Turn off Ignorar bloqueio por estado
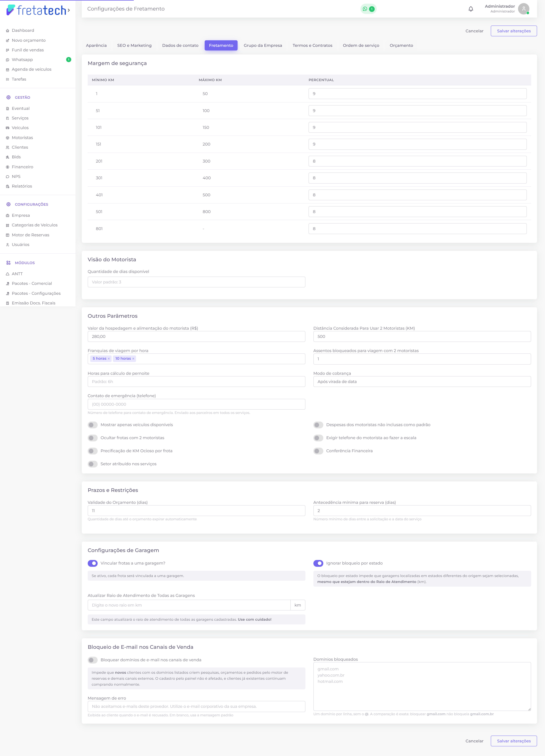Image resolution: width=545 pixels, height=756 pixels. pos(318,563)
